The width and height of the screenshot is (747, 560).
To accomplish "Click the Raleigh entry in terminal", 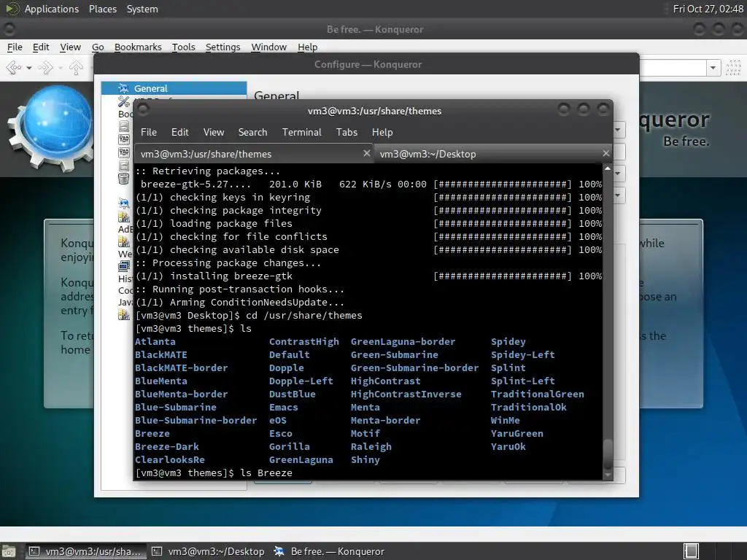I will pos(371,446).
